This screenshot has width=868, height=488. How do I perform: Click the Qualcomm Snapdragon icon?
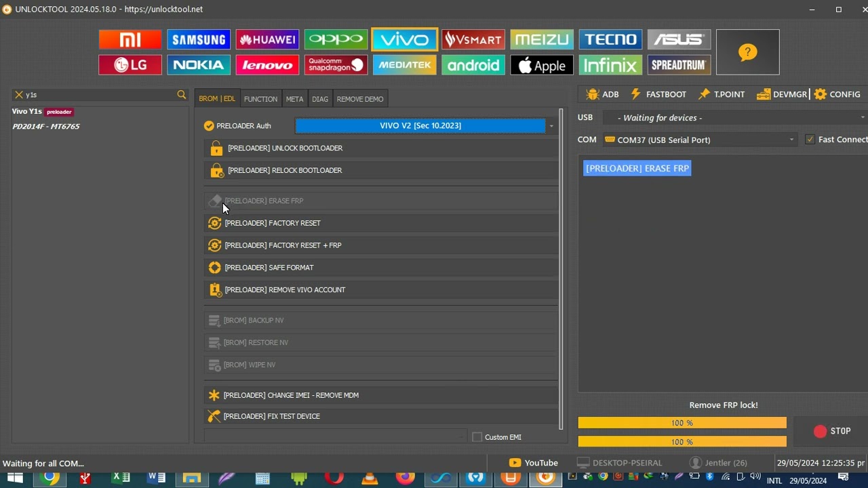[x=336, y=65]
